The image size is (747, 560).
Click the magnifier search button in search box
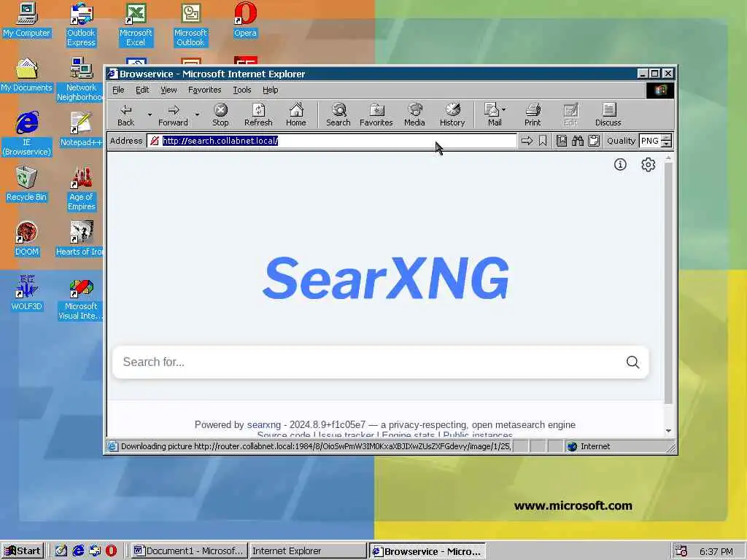point(632,362)
